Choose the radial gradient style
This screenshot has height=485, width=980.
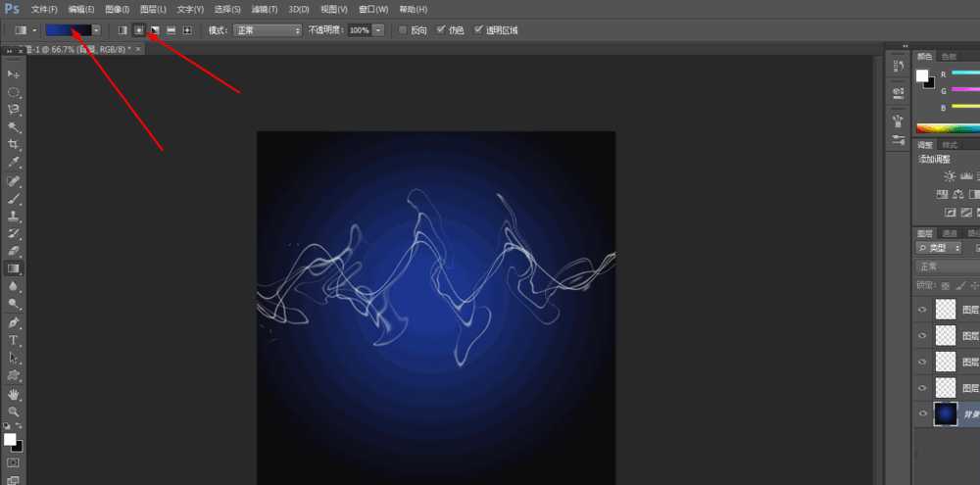(139, 30)
